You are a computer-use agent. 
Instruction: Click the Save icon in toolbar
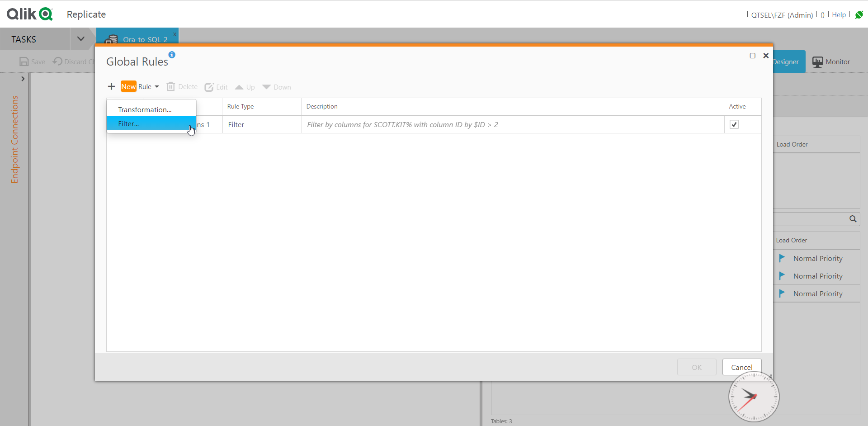click(x=24, y=62)
